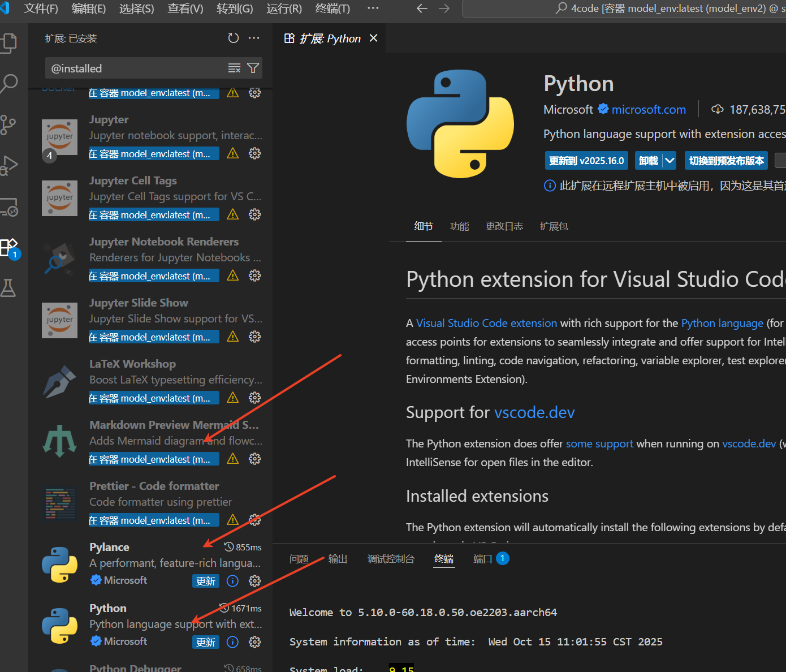The width and height of the screenshot is (786, 672).
Task: Switch to the 端口 panel tab
Action: pos(483,559)
